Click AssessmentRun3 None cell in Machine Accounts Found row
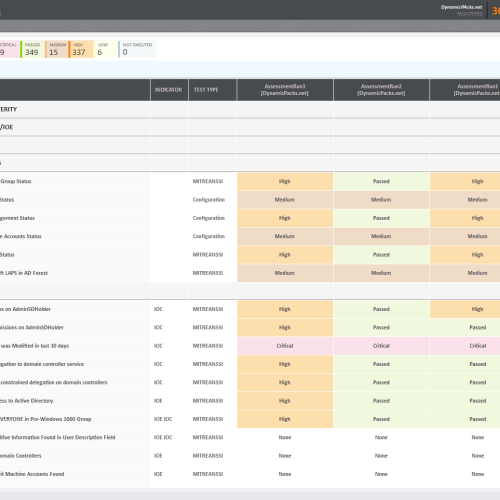This screenshot has height=500, width=500. pyautogui.click(x=285, y=474)
